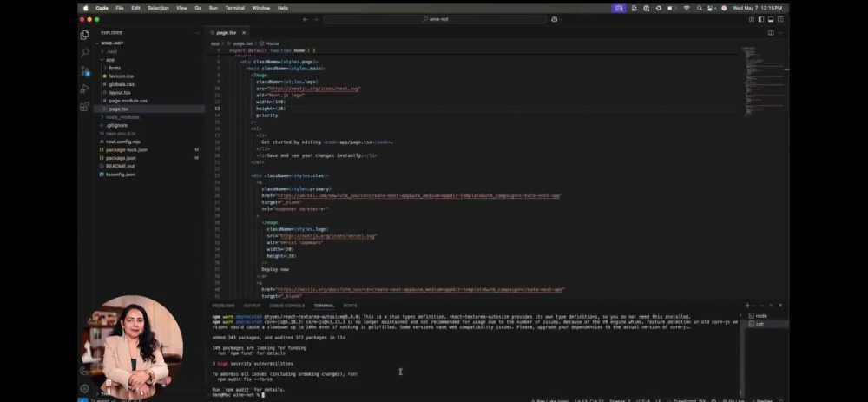Image resolution: width=868 pixels, height=402 pixels.
Task: Open the editor More Actions ellipsis
Action: click(780, 33)
